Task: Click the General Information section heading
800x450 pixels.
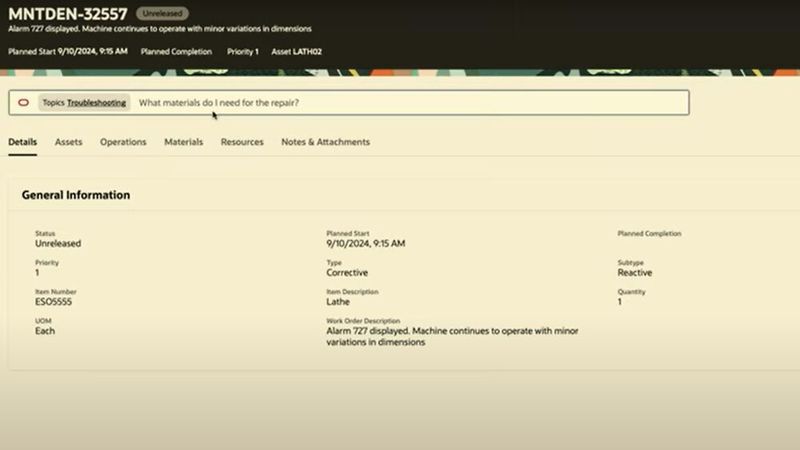Action: pos(76,195)
